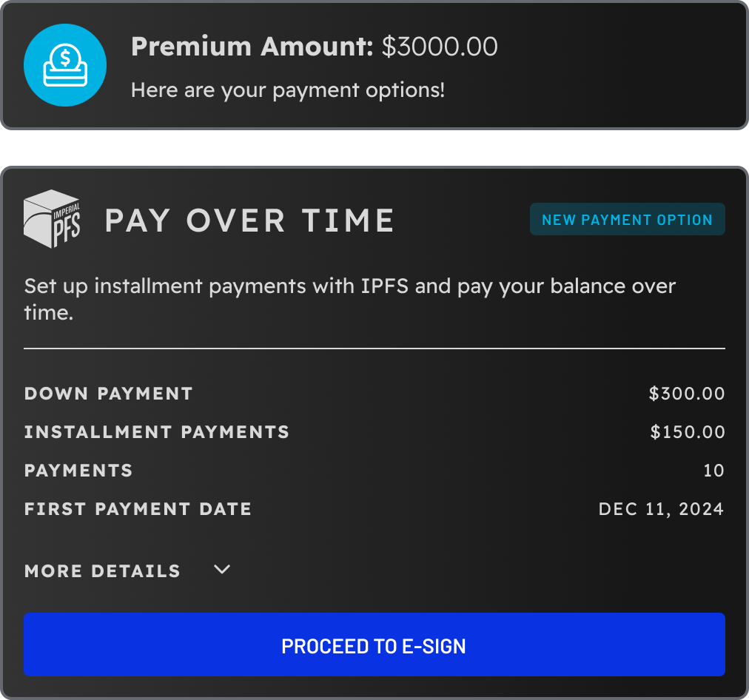Click the payment options subtitle text
This screenshot has width=749, height=700.
pos(288,90)
